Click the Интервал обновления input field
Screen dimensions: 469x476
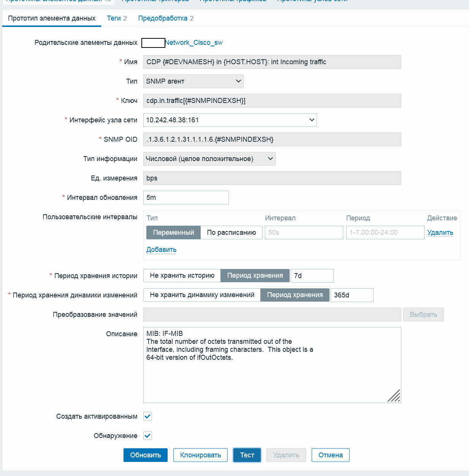tap(185, 197)
